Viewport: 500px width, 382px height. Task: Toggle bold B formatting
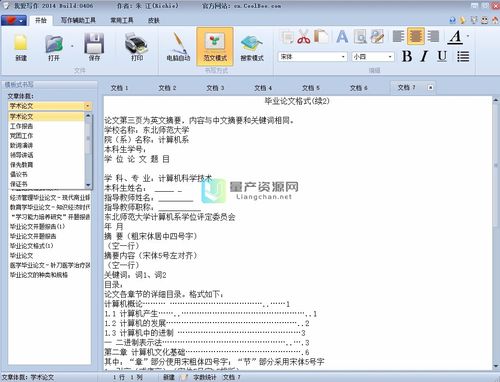coord(407,56)
